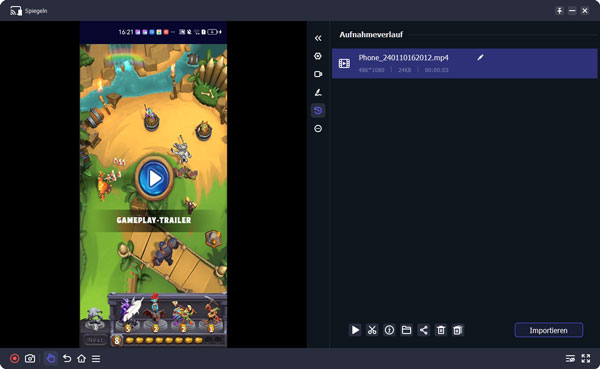Image resolution: width=600 pixels, height=369 pixels.
Task: Click the Importieren button
Action: click(x=549, y=330)
